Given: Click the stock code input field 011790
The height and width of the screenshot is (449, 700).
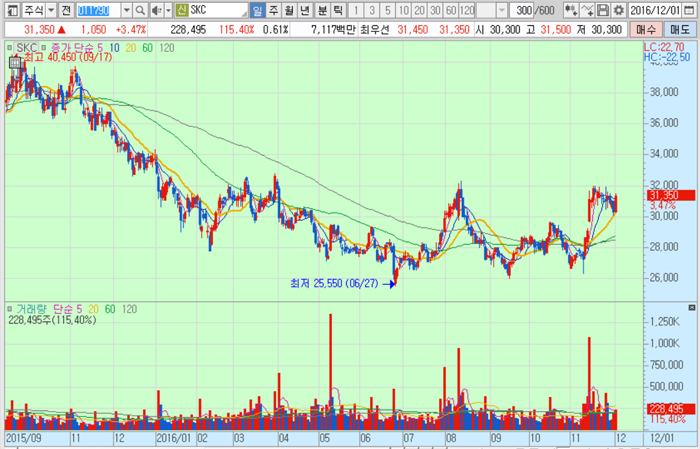Looking at the screenshot, I should [98, 9].
